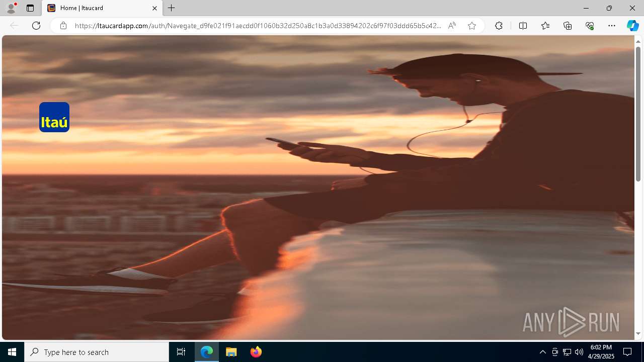Open a new browser tab
This screenshot has height=362, width=644.
point(172,8)
